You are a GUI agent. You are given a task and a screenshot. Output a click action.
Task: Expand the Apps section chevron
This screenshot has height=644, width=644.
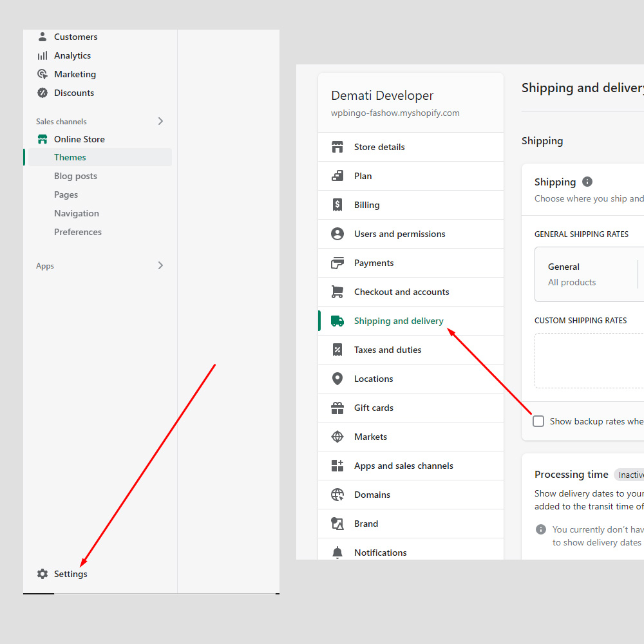click(x=160, y=265)
